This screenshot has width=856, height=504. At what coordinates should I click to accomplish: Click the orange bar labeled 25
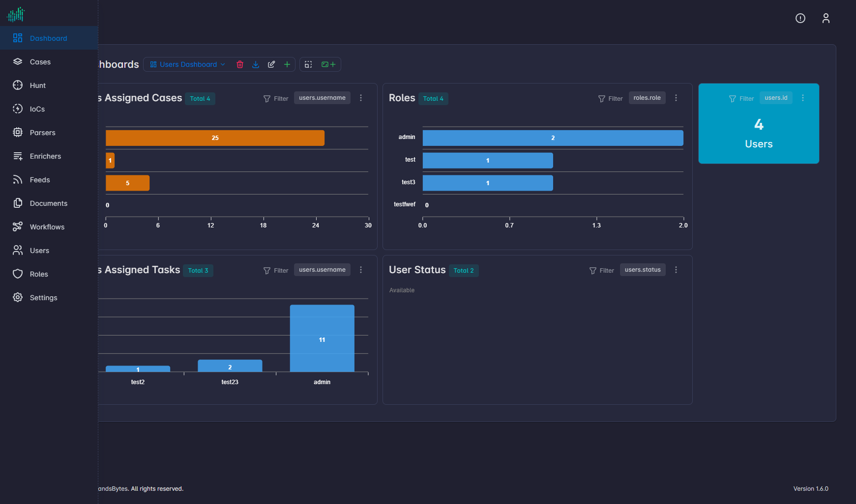tap(215, 138)
